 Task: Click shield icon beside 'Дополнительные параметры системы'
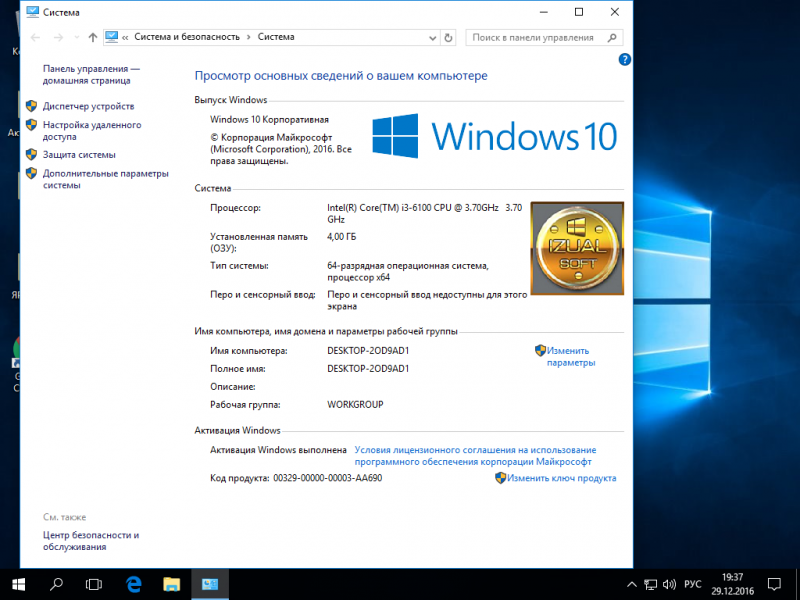[x=32, y=173]
